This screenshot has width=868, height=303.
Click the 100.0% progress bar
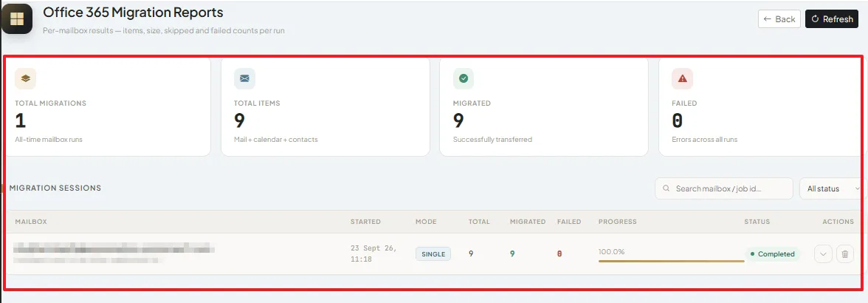671,260
